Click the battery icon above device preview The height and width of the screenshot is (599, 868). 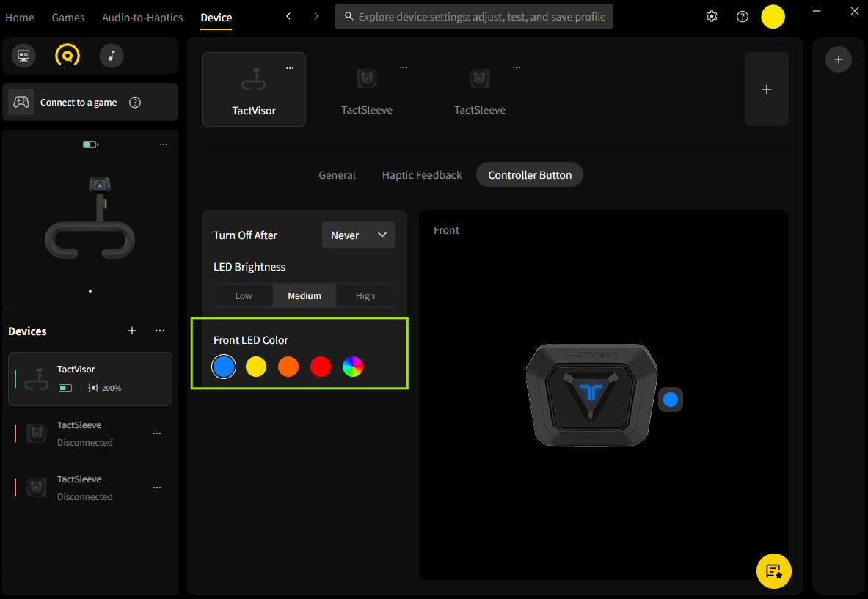tap(90, 144)
